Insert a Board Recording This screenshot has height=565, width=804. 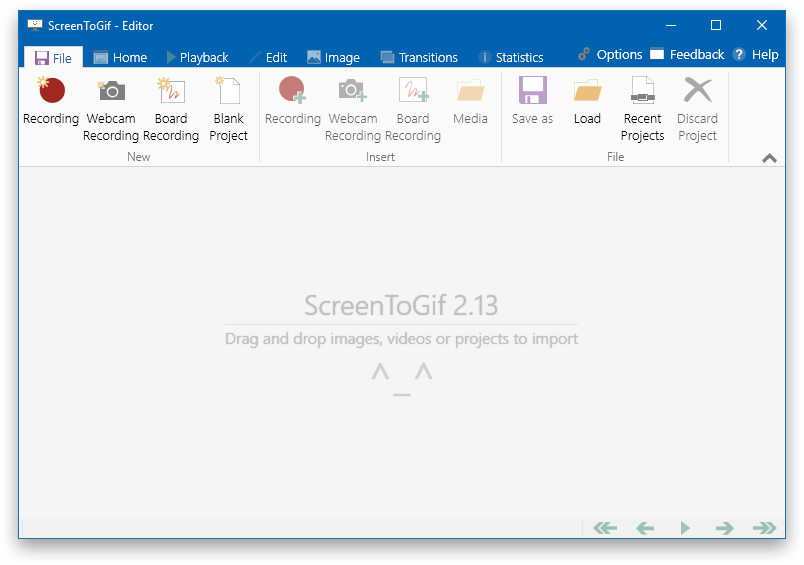[x=413, y=108]
